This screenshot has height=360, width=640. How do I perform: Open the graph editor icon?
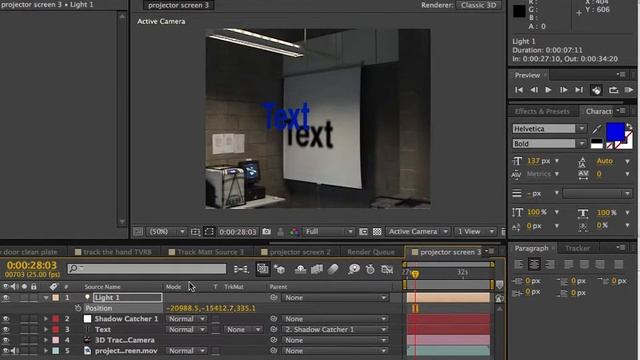tap(387, 269)
